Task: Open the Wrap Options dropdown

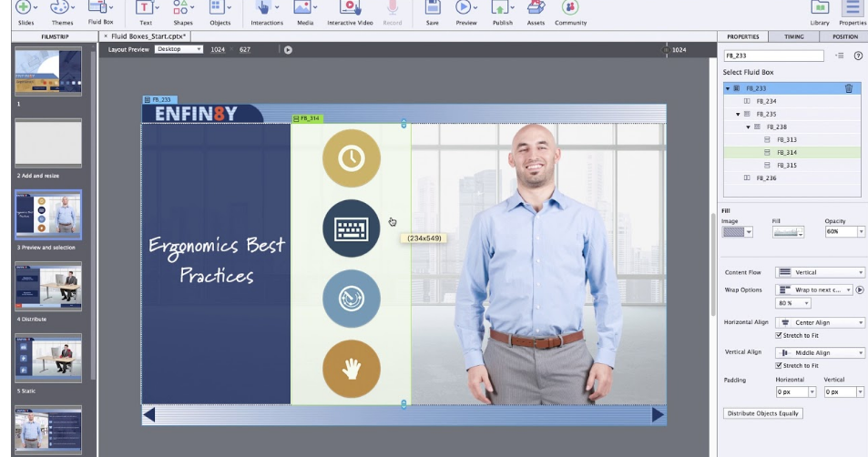Action: 814,289
